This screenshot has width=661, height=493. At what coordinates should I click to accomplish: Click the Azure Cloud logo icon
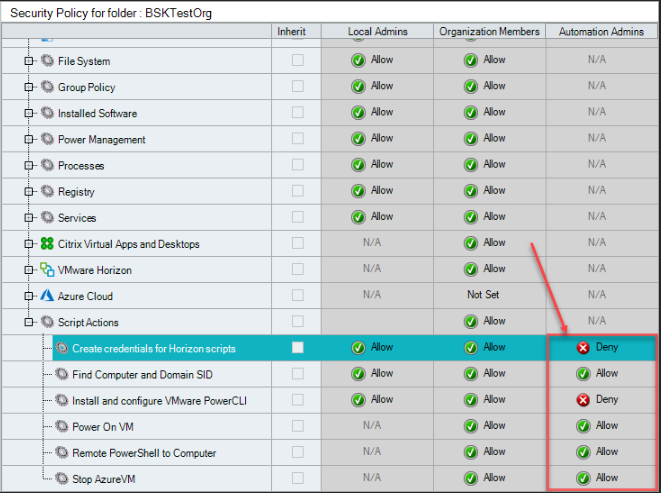[47, 296]
